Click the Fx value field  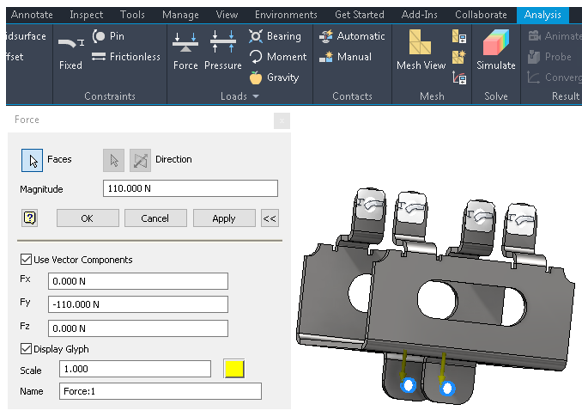tap(138, 281)
